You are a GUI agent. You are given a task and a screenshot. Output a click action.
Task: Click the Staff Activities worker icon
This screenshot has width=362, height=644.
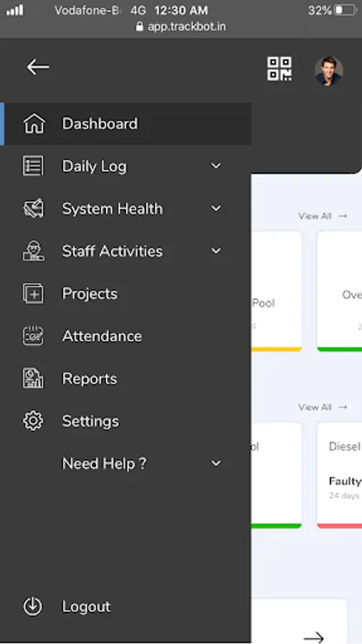click(x=33, y=251)
